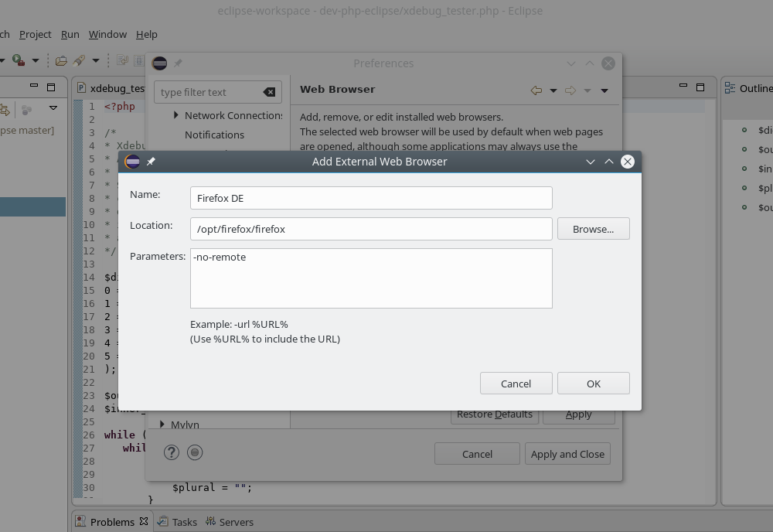Confirm the new browser with OK
773x532 pixels.
pyautogui.click(x=593, y=383)
